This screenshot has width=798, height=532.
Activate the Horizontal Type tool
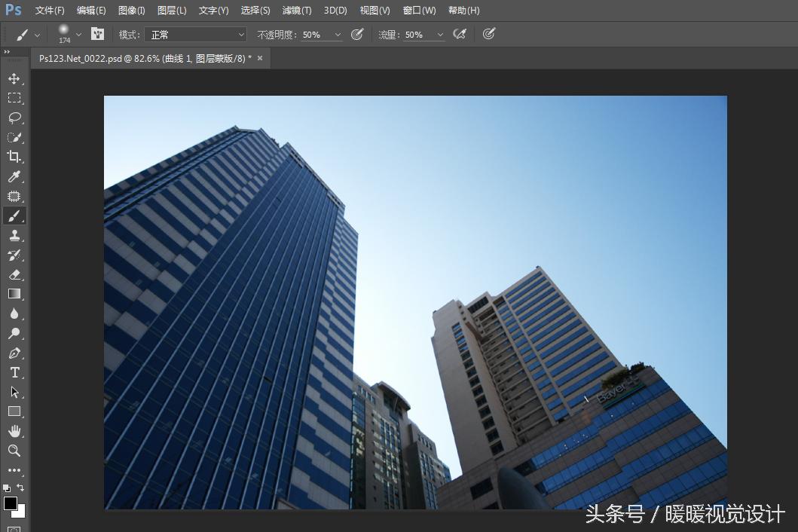15,372
